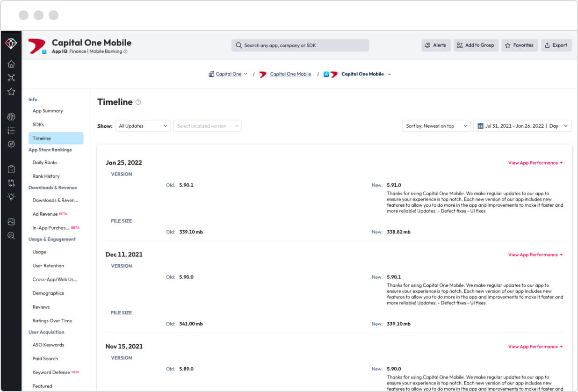Expand View App Performance for Jan 25, 2022
Viewport: 578px width, 392px height.
click(x=535, y=163)
